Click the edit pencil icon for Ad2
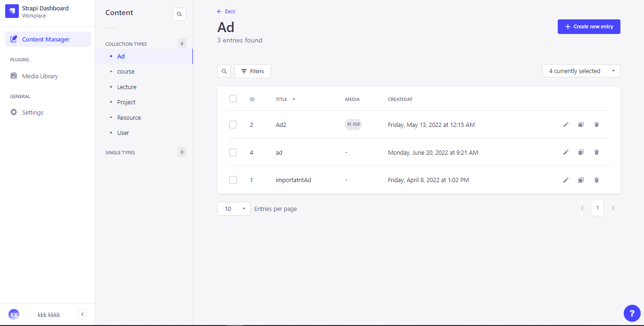Image resolution: width=644 pixels, height=326 pixels. tap(566, 125)
